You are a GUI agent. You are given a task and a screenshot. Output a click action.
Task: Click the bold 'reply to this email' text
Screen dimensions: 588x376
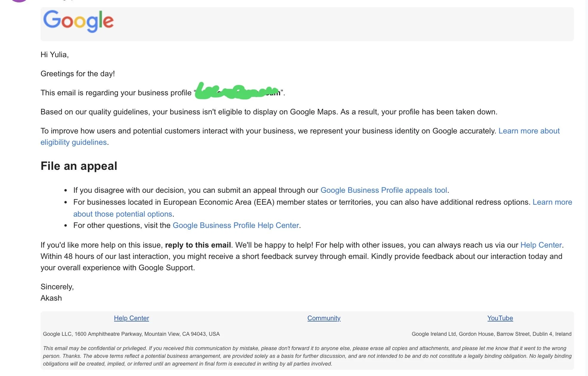(x=198, y=245)
